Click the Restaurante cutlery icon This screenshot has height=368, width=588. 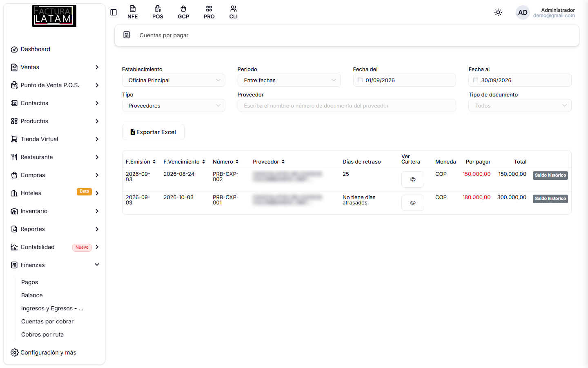click(x=14, y=157)
